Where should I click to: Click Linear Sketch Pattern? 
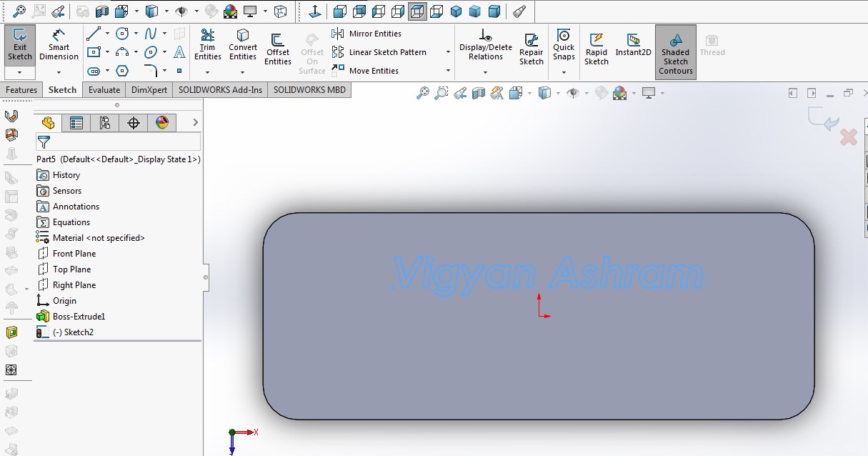tap(379, 52)
